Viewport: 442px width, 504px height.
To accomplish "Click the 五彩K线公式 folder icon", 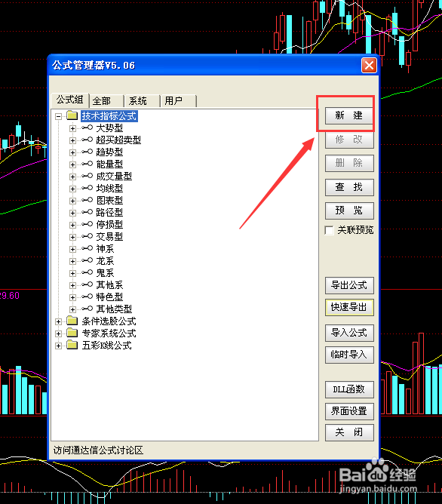I will pos(72,345).
